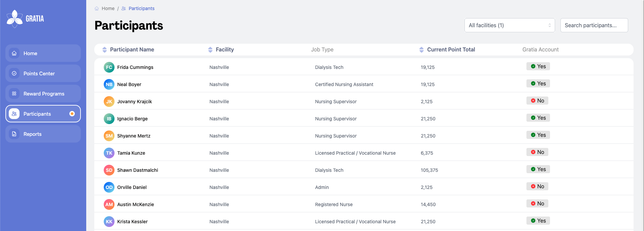Click Frida Cummings' FC avatar
644x231 pixels.
[109, 67]
